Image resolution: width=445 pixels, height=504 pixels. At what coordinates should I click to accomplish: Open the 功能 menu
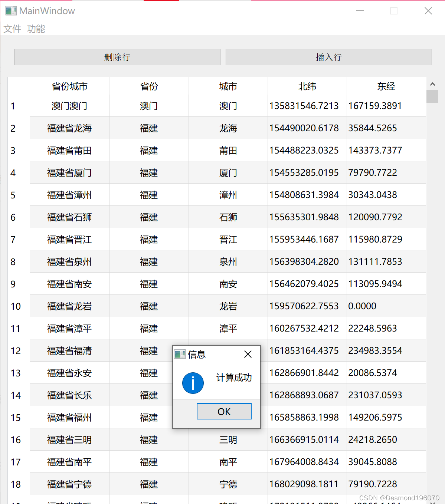pos(36,29)
